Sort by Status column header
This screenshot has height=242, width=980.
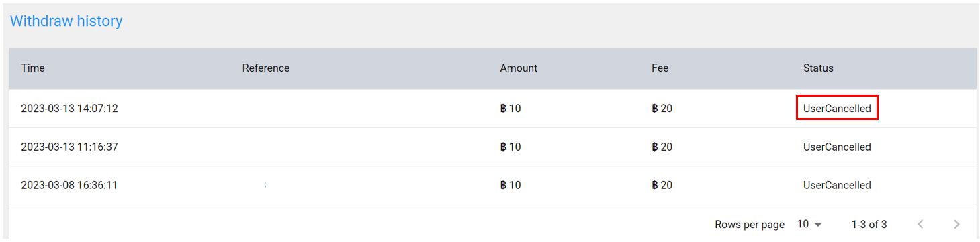[x=818, y=68]
